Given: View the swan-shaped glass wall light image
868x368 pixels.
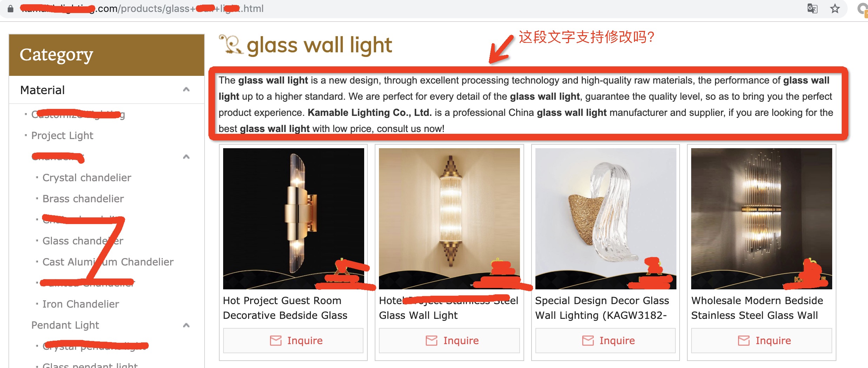Looking at the screenshot, I should (x=606, y=218).
